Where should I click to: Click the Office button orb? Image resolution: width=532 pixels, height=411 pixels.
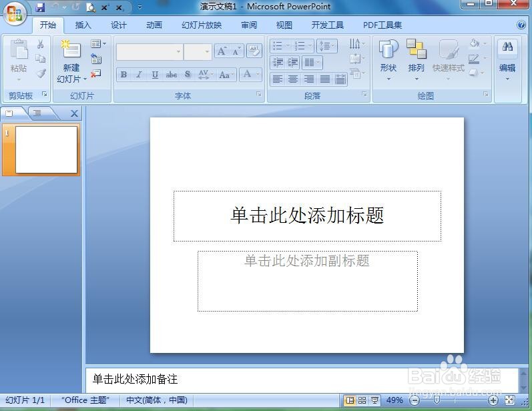pos(15,14)
